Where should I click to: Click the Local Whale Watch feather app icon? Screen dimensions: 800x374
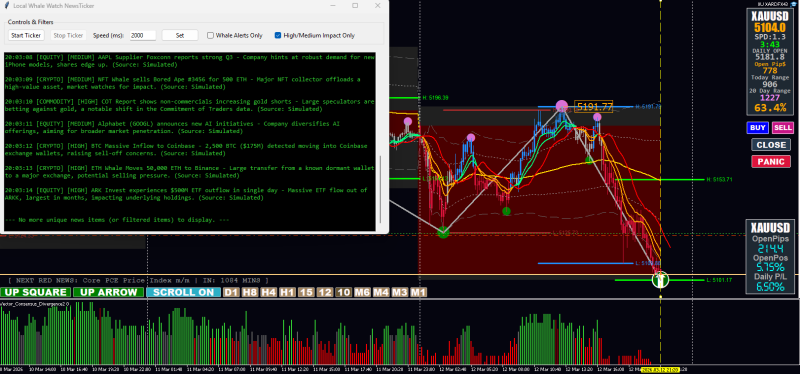click(7, 6)
